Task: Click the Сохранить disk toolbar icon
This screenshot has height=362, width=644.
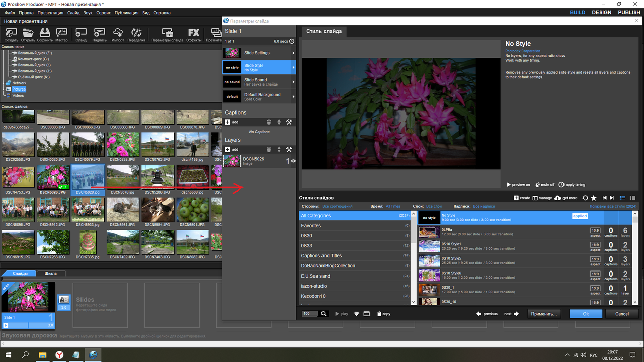Action: point(45,35)
